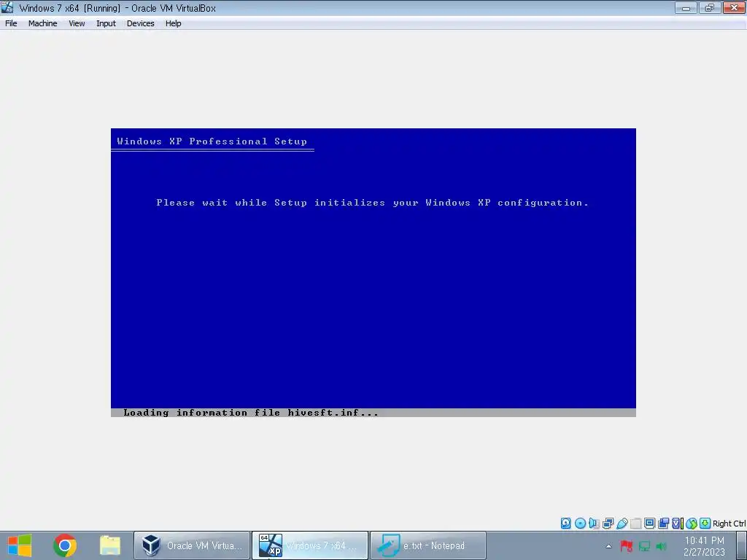Click the keyboard capture green arrow icon

coord(705,524)
